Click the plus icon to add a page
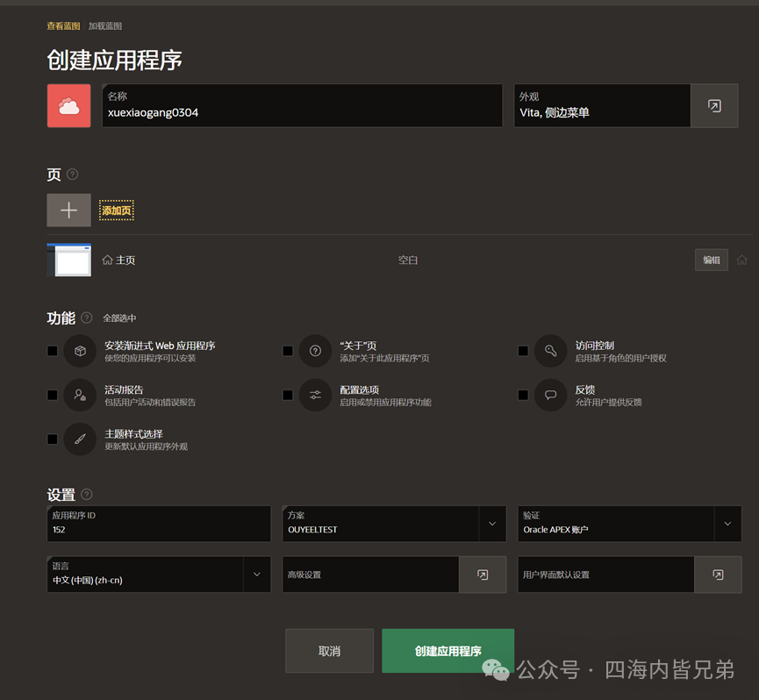This screenshot has height=700, width=759. tap(68, 210)
